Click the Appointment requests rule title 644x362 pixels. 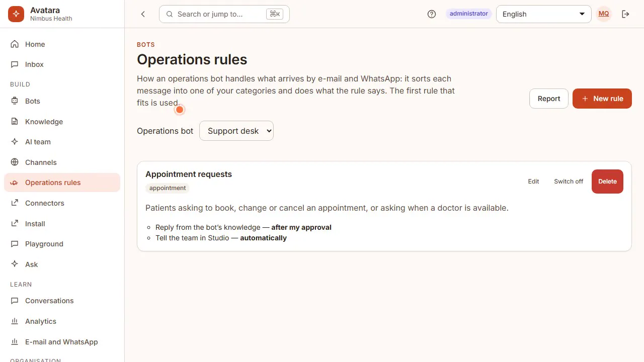[189, 174]
